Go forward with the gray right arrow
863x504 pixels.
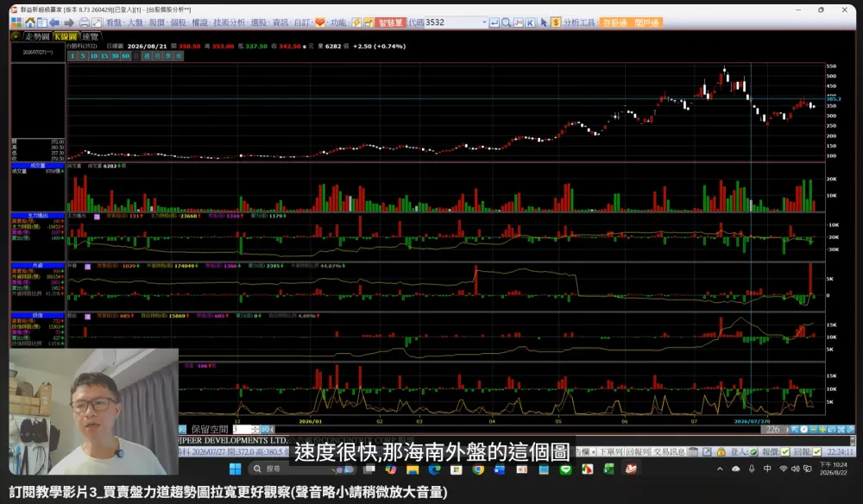pos(69,22)
